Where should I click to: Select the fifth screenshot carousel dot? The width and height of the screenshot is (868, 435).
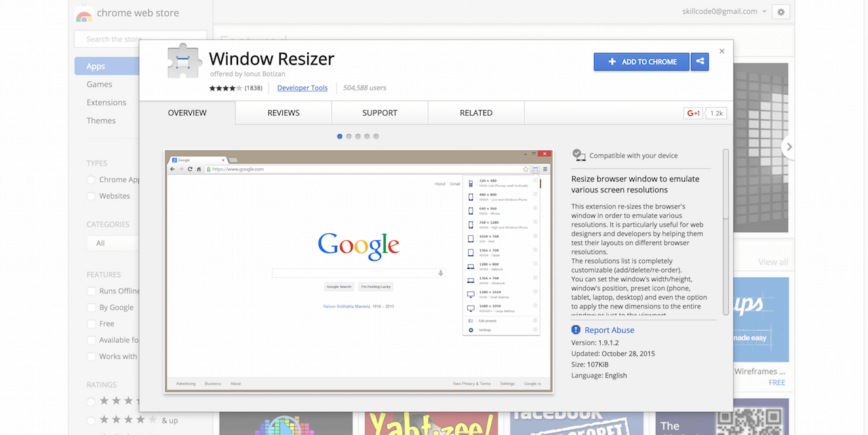[376, 136]
